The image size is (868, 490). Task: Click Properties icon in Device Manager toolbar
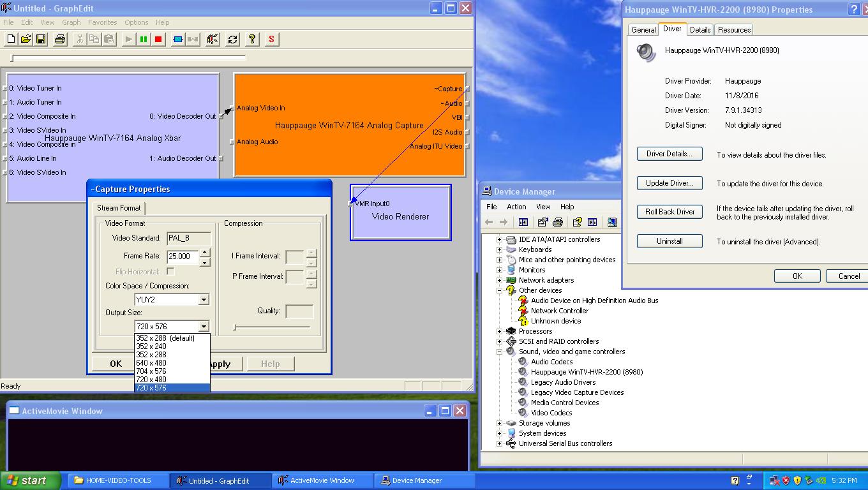pos(542,222)
